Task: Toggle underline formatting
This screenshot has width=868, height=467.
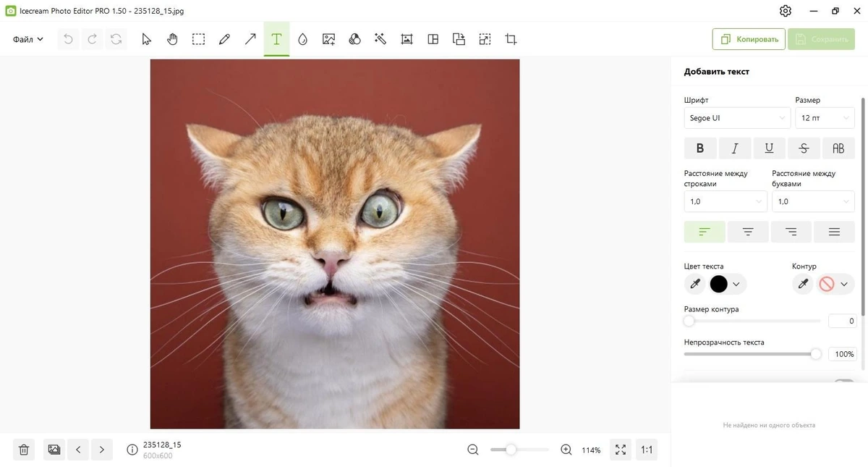Action: (x=769, y=148)
